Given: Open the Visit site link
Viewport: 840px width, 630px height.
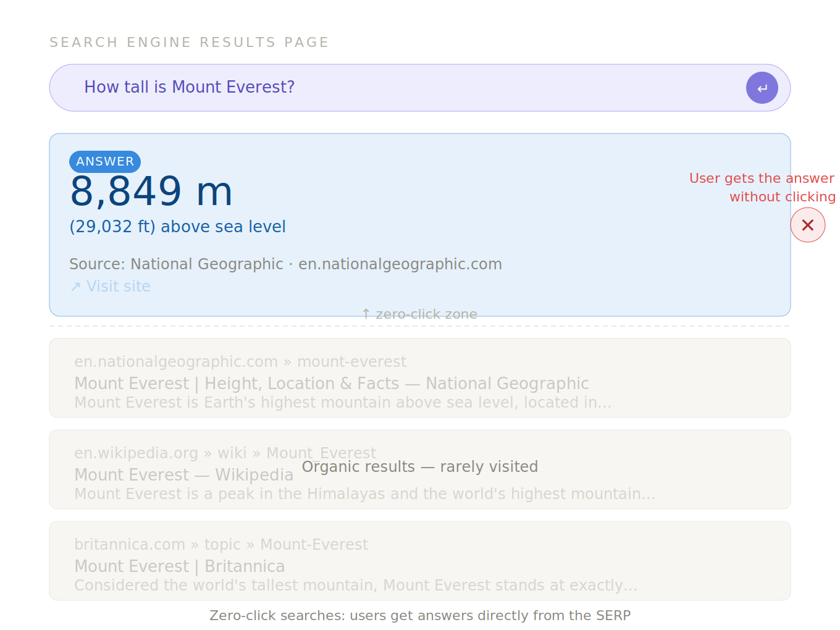Looking at the screenshot, I should tap(118, 287).
